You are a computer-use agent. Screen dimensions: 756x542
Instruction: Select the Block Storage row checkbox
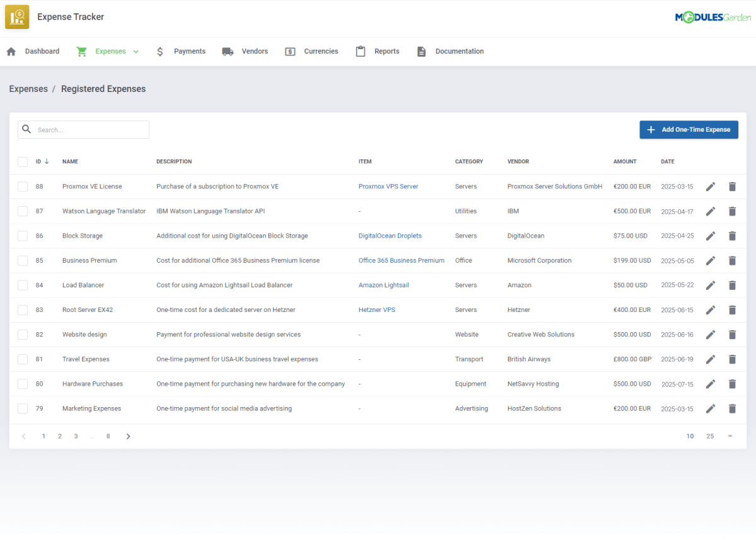23,236
